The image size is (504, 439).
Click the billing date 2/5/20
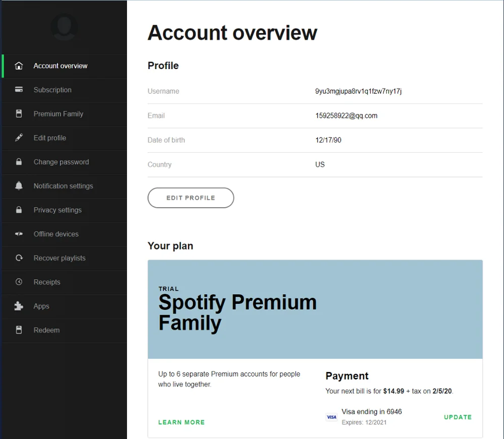coord(442,391)
